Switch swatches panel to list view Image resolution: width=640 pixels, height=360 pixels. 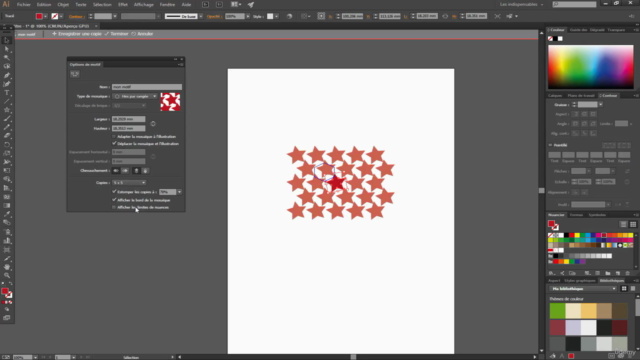(x=623, y=224)
